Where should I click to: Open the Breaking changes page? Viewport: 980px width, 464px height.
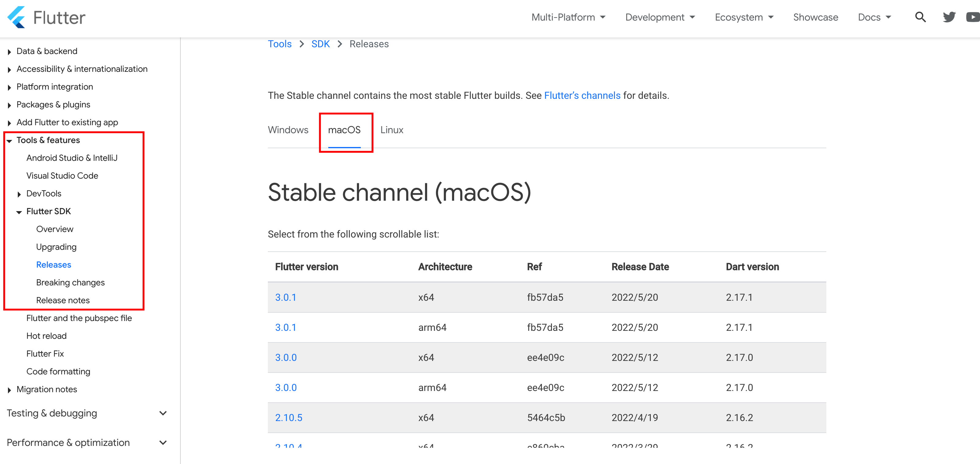point(70,282)
